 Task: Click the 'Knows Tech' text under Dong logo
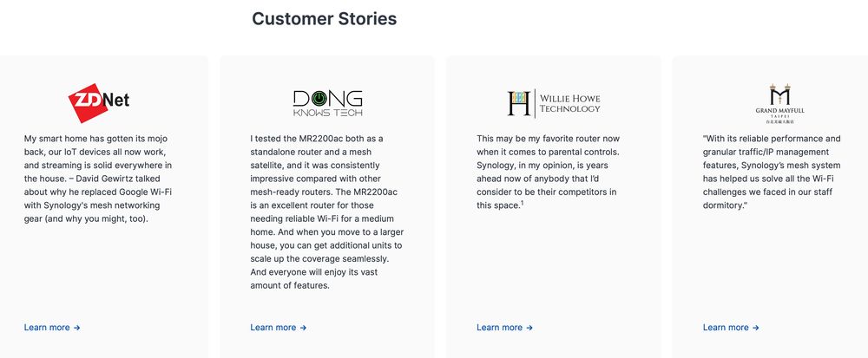(x=327, y=114)
